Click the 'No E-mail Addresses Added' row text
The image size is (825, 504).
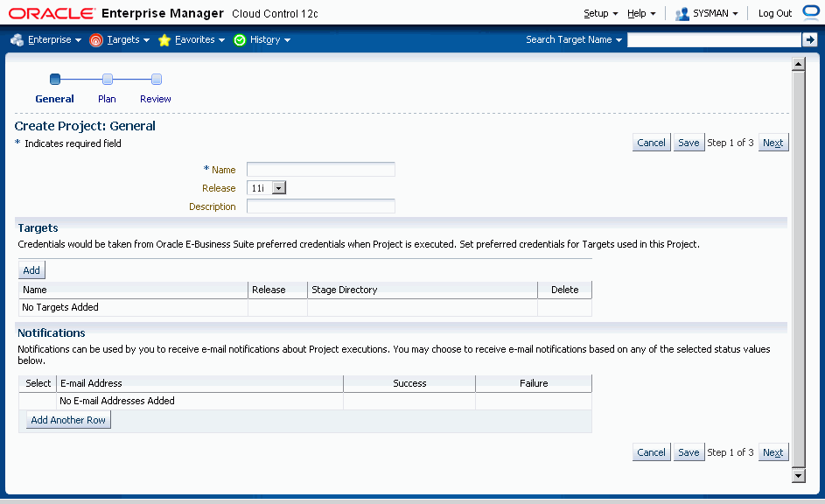(x=117, y=401)
